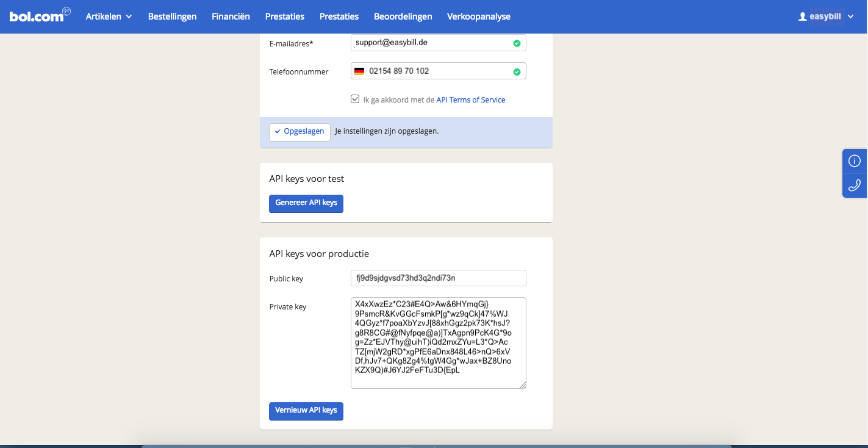
Task: Click green checkmark in phone field
Action: (x=517, y=72)
